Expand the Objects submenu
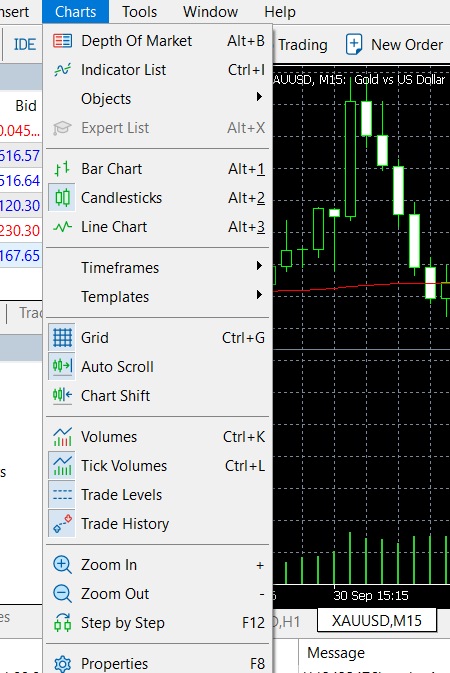 pyautogui.click(x=157, y=99)
